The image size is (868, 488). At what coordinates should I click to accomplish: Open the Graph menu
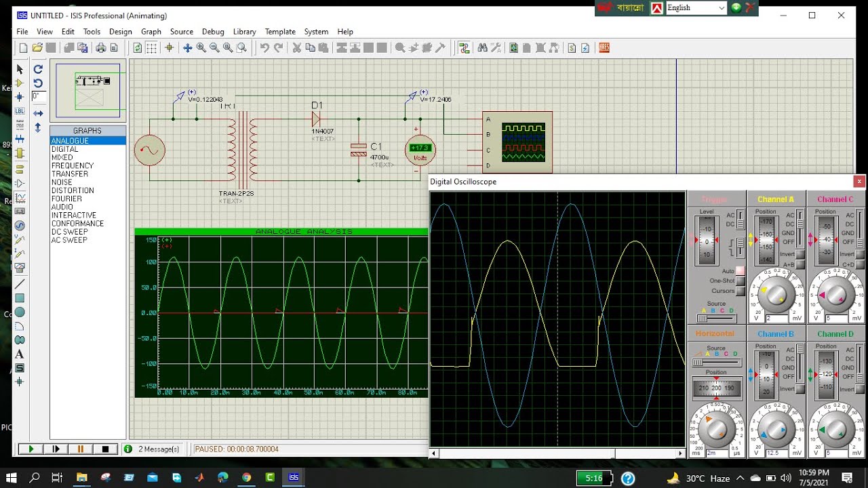point(151,32)
